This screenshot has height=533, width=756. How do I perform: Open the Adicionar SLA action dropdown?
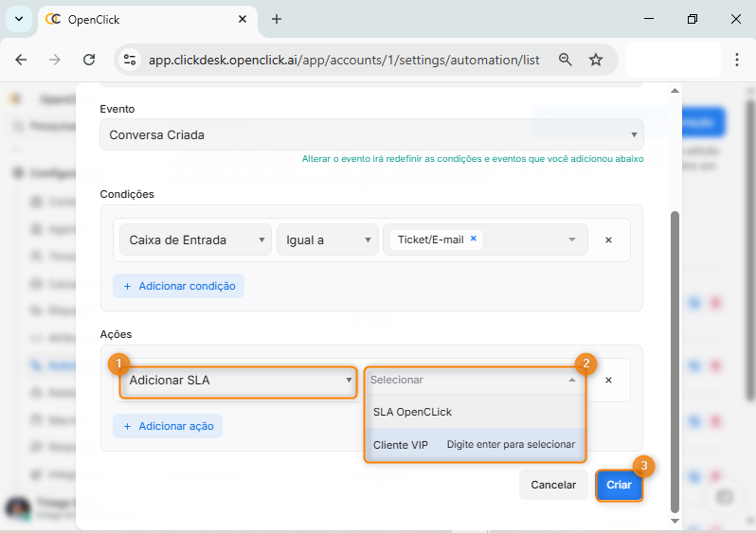tap(238, 381)
